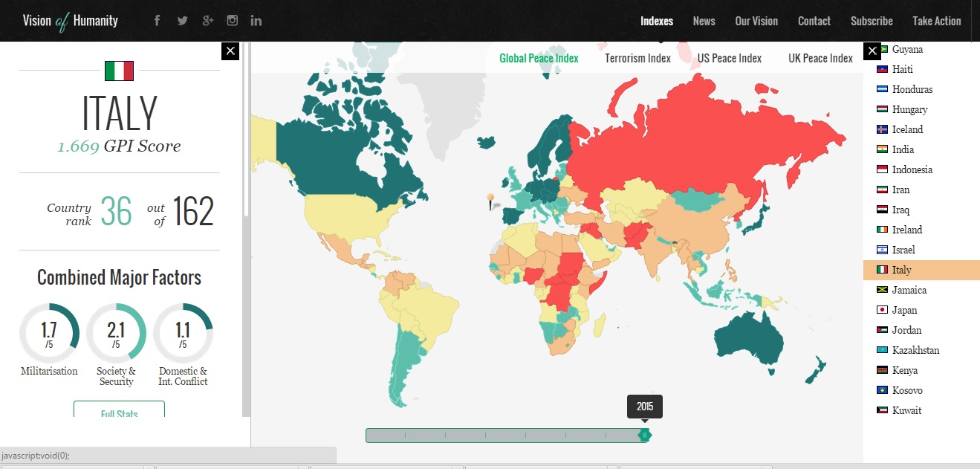Click the details panel vertical scrollbar
Screen dimensions: 980x469
246,130
